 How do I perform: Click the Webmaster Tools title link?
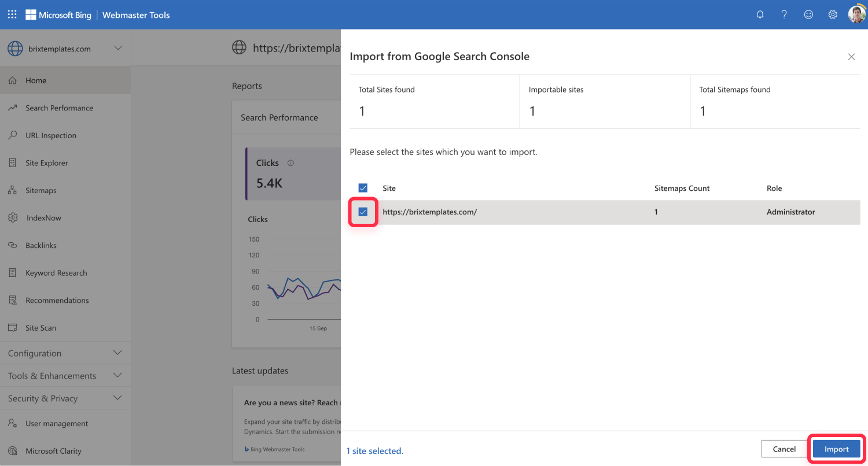tap(136, 15)
